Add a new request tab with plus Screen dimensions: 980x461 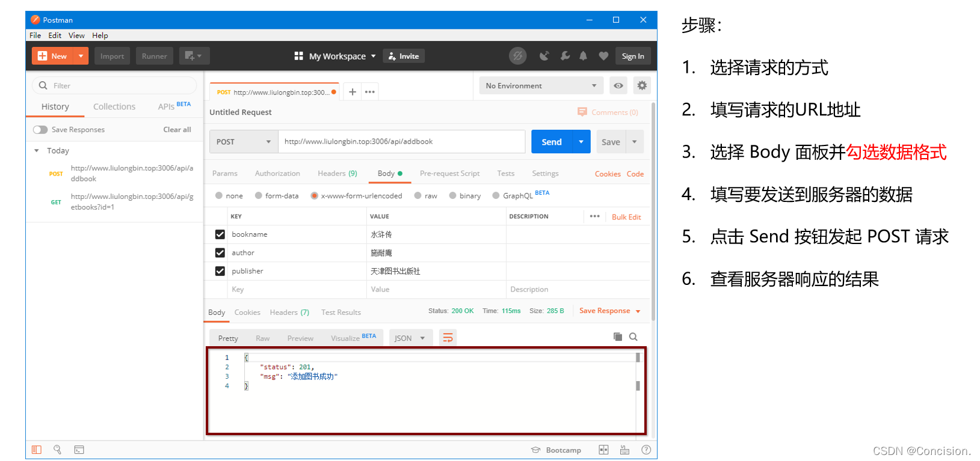tap(353, 92)
